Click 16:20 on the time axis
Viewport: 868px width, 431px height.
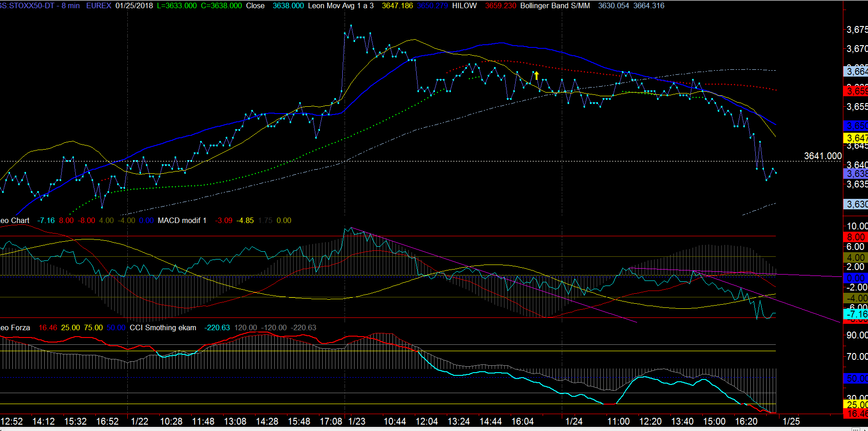[x=746, y=421]
